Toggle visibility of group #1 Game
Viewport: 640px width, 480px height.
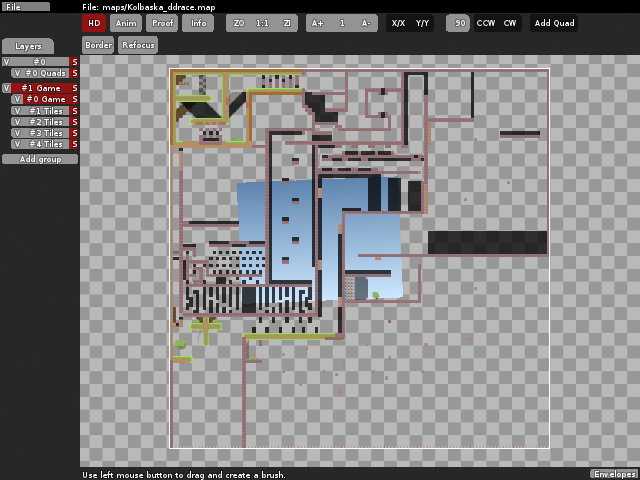click(6, 88)
